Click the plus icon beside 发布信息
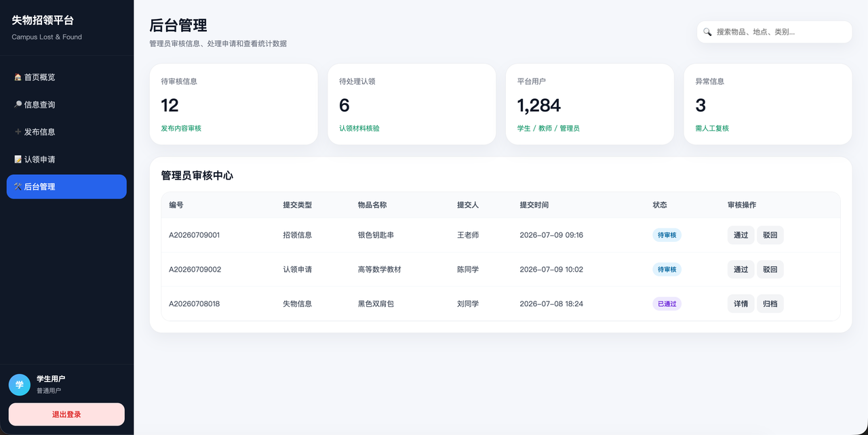868x435 pixels. click(x=18, y=132)
